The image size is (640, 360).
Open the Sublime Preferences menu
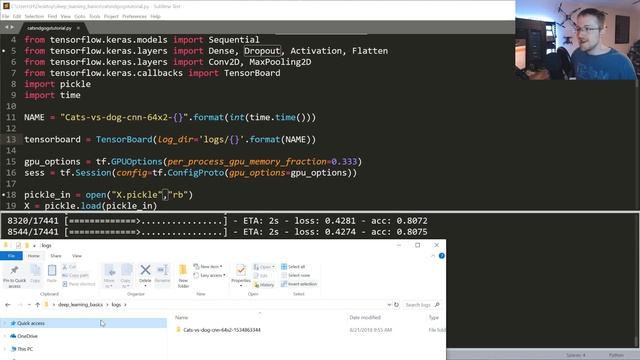coord(134,16)
